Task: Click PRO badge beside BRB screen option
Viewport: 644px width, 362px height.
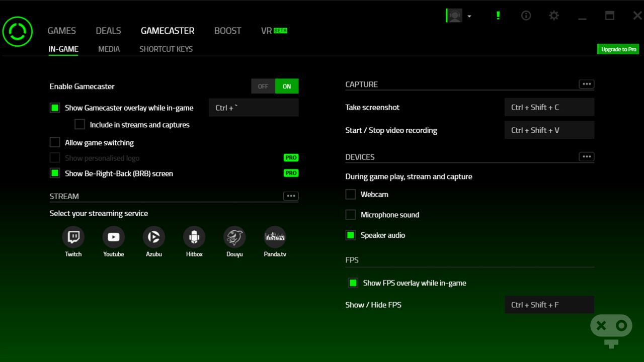Action: coord(291,173)
